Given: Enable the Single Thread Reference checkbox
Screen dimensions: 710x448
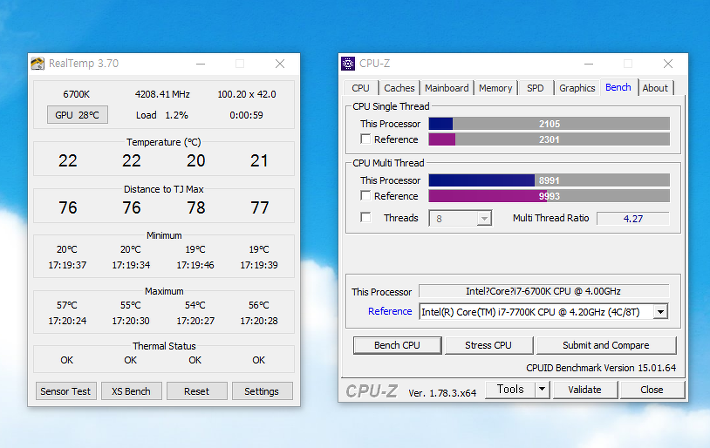Looking at the screenshot, I should coord(365,139).
